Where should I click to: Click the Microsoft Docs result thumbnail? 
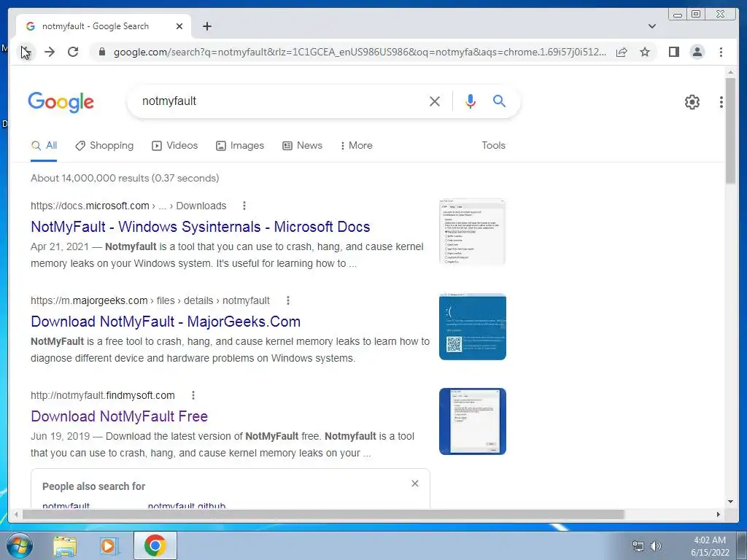pyautogui.click(x=472, y=232)
